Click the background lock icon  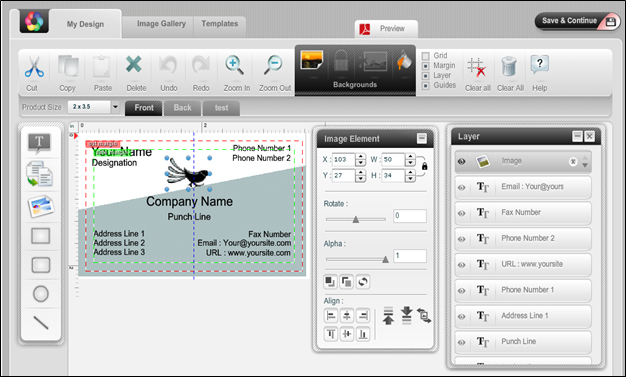pyautogui.click(x=341, y=61)
